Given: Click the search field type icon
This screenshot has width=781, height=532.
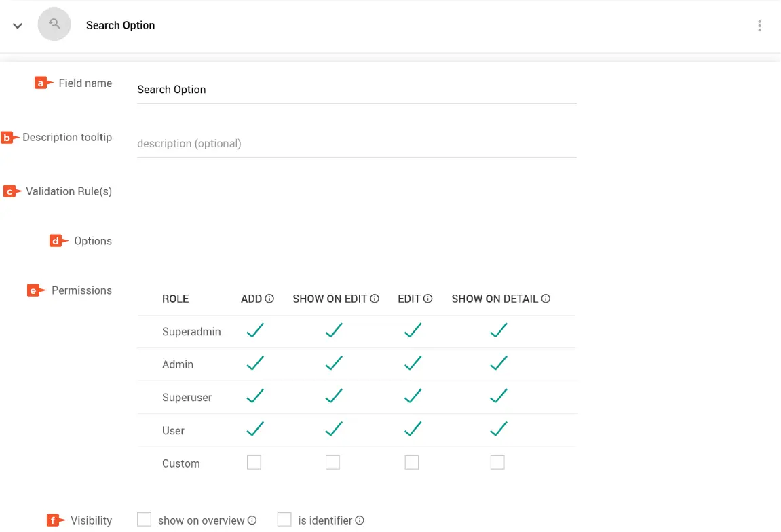Looking at the screenshot, I should pos(54,25).
